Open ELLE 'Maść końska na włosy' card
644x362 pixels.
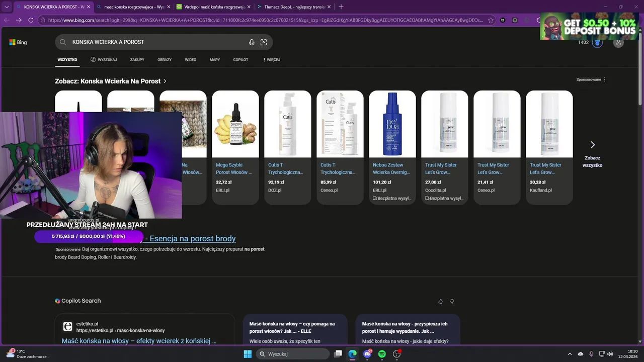click(292, 328)
